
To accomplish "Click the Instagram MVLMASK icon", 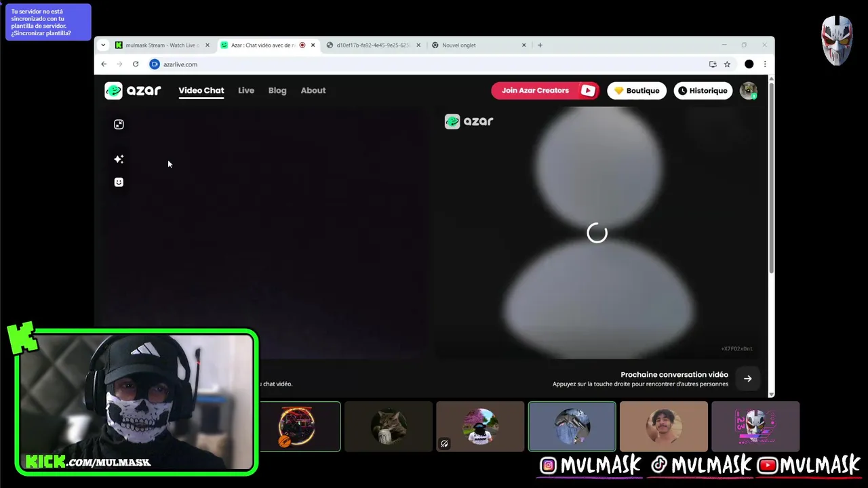I will click(x=548, y=465).
